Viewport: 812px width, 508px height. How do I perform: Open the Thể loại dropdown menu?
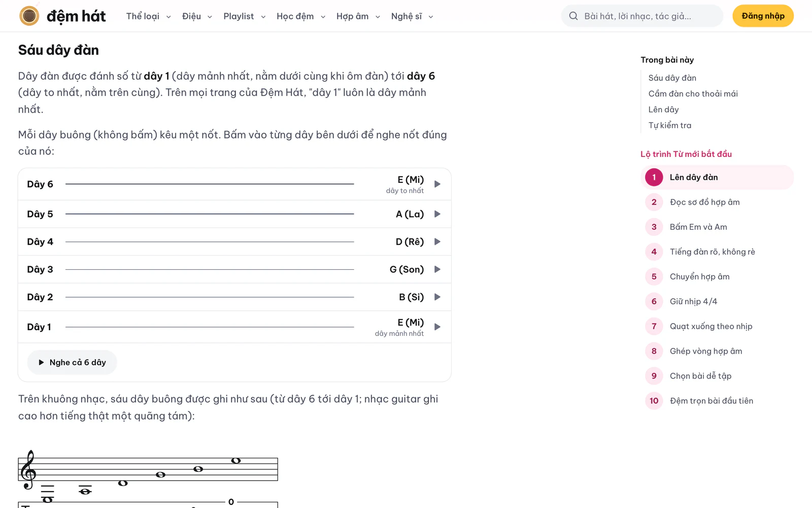pos(148,16)
